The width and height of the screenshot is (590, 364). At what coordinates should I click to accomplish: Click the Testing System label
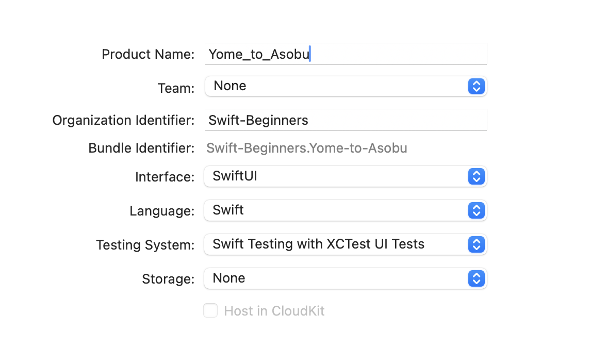click(145, 245)
